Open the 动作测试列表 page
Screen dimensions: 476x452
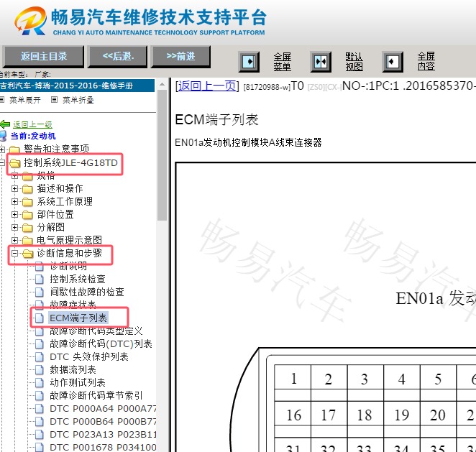[78, 382]
